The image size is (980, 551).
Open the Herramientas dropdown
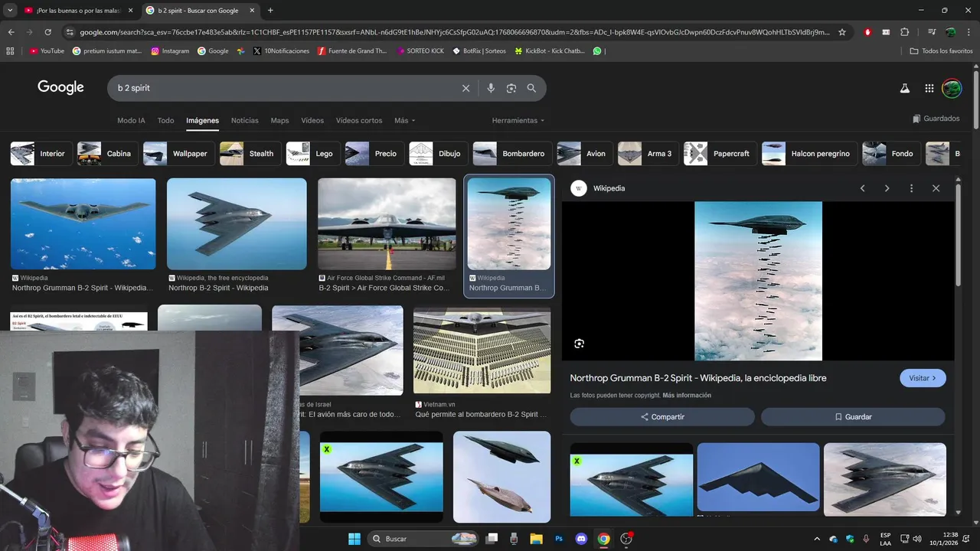point(518,121)
